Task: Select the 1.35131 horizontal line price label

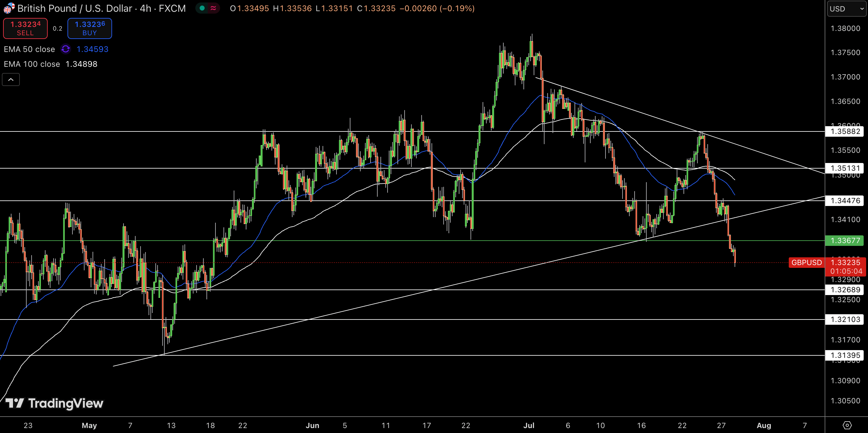Action: pyautogui.click(x=845, y=168)
